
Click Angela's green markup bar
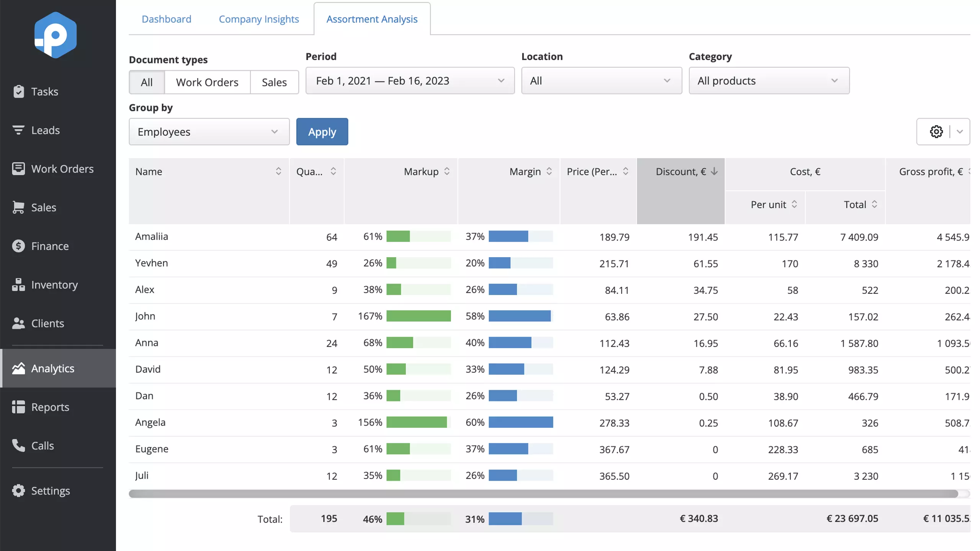[416, 422]
